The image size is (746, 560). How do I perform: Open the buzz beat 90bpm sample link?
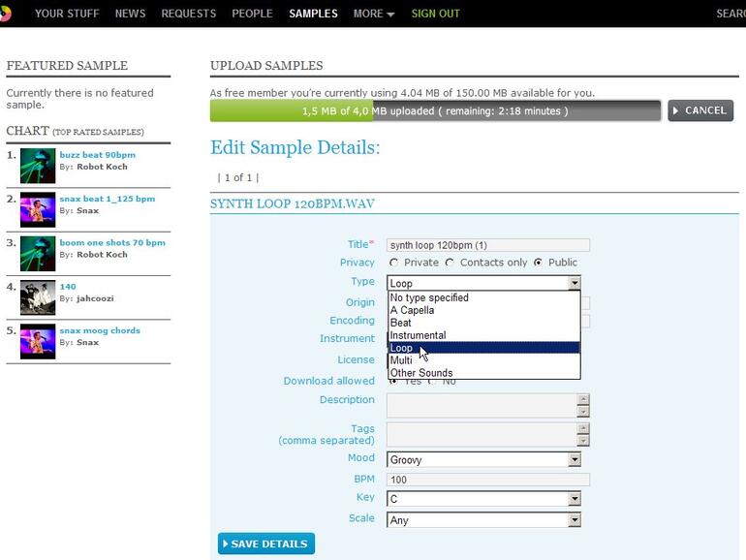coord(98,155)
